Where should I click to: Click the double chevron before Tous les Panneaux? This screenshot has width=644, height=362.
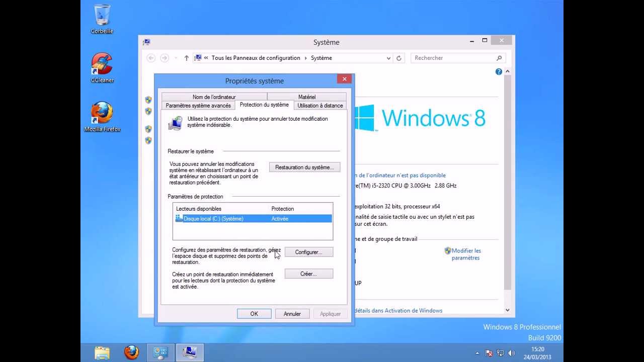click(x=206, y=58)
